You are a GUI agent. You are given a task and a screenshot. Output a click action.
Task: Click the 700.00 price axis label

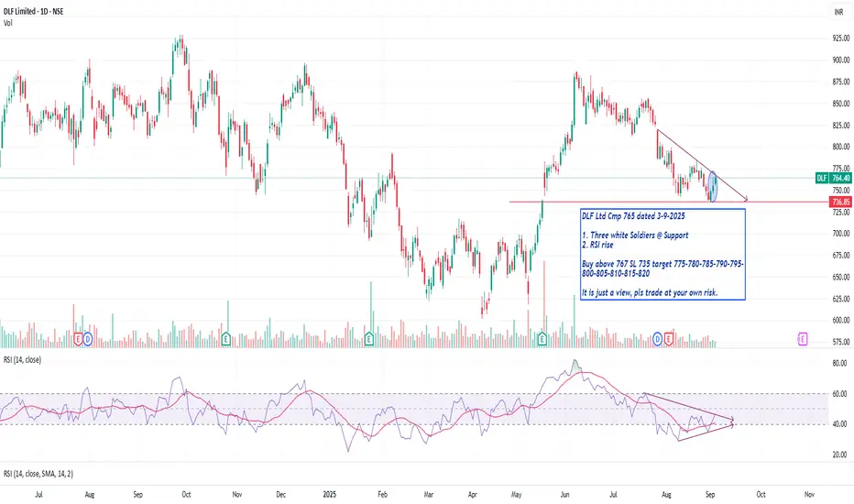[841, 233]
